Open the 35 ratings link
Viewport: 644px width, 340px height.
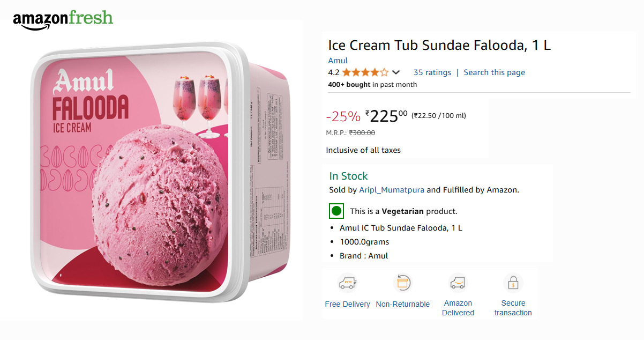432,72
